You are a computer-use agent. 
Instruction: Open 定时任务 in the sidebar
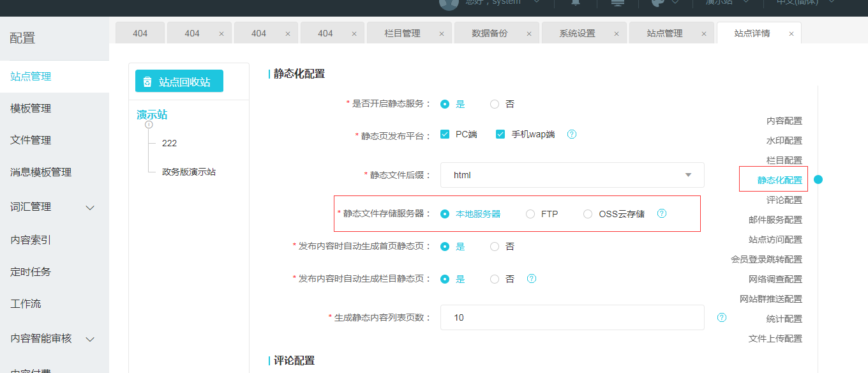54,272
